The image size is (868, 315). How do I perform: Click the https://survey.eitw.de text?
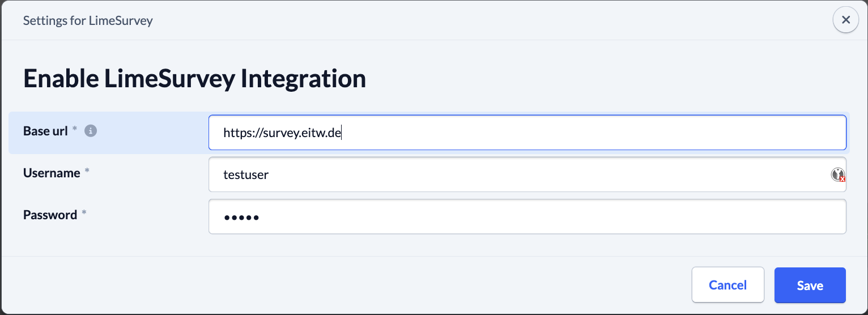pos(282,133)
